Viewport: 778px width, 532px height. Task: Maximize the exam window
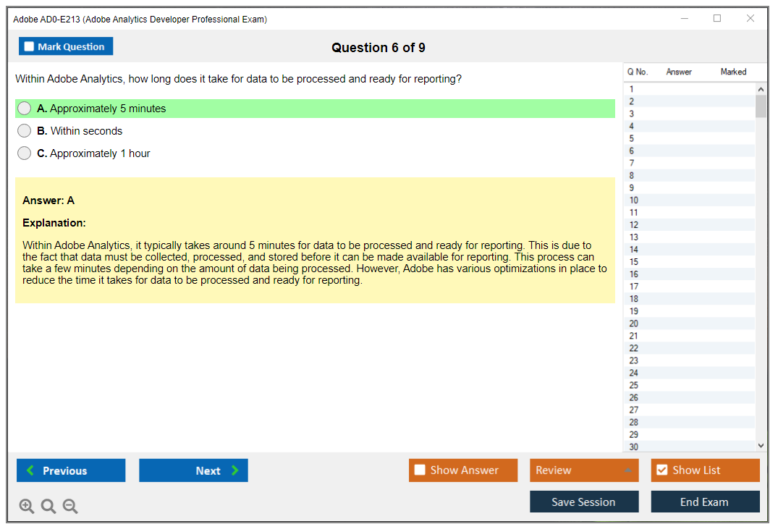717,19
